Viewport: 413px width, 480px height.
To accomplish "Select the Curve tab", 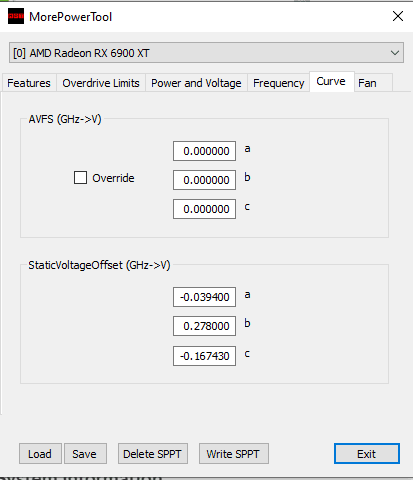I will [x=331, y=81].
